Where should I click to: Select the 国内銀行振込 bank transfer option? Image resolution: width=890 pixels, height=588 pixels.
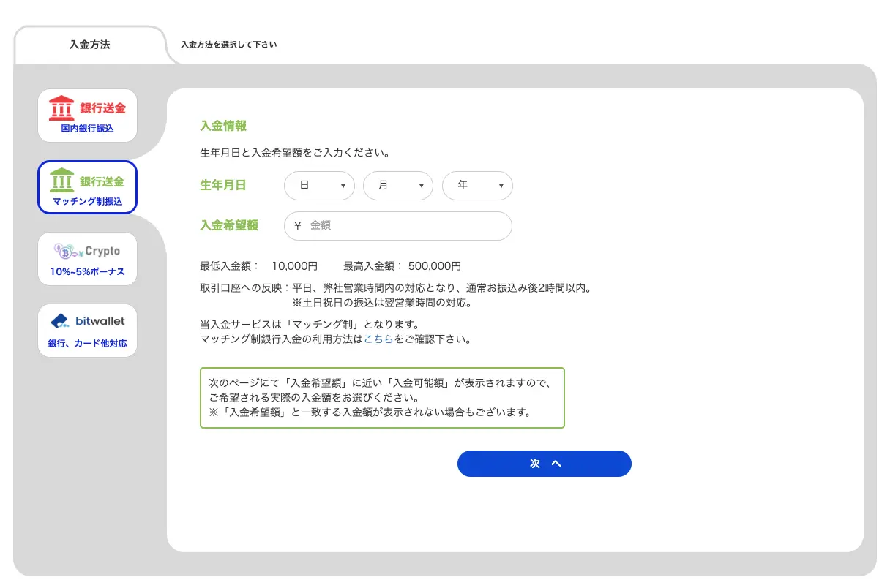87,116
